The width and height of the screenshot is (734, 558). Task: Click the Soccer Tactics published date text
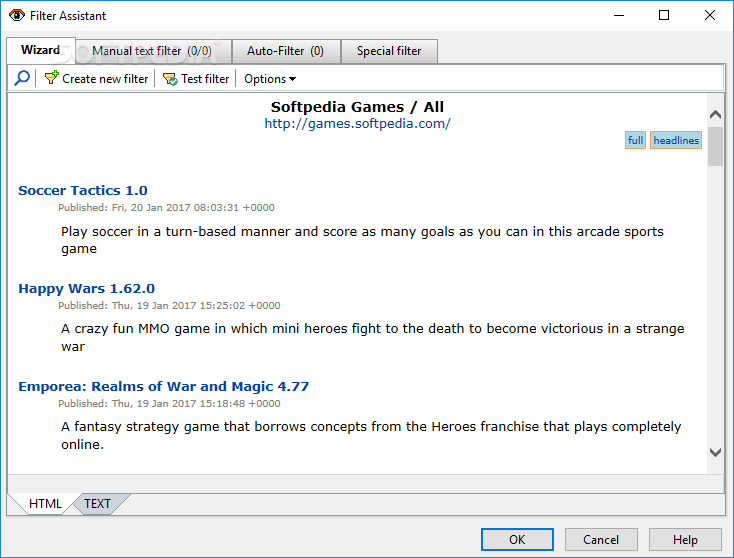[166, 207]
